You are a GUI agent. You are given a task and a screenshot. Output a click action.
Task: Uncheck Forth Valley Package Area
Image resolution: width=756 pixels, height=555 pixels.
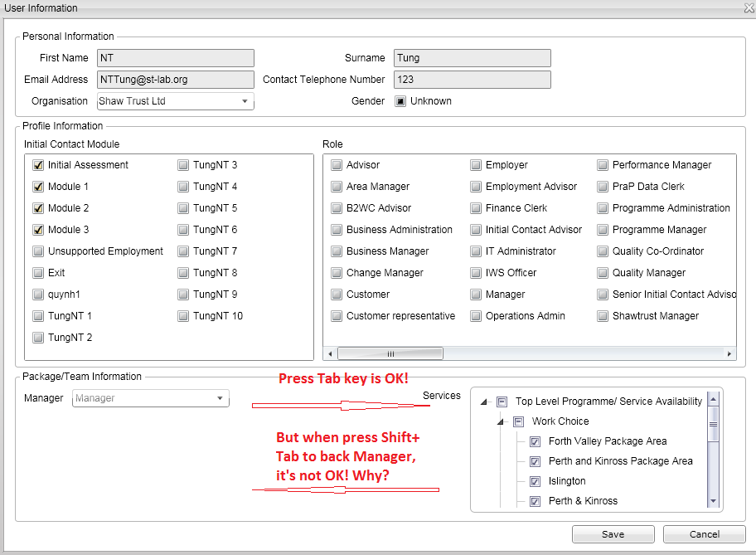pyautogui.click(x=535, y=441)
